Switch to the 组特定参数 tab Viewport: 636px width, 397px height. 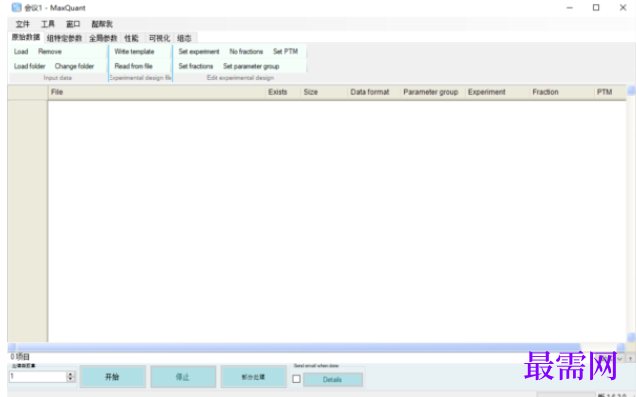64,38
